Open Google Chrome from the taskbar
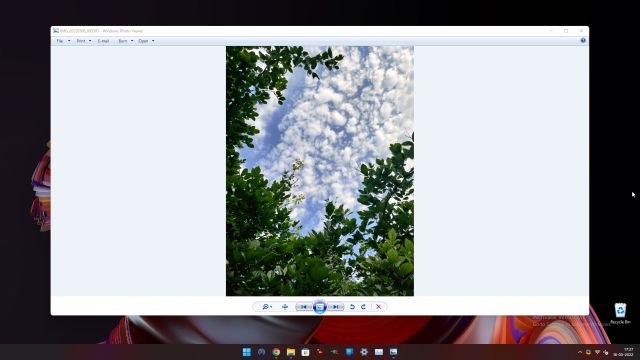Image resolution: width=640 pixels, height=360 pixels. point(276,352)
